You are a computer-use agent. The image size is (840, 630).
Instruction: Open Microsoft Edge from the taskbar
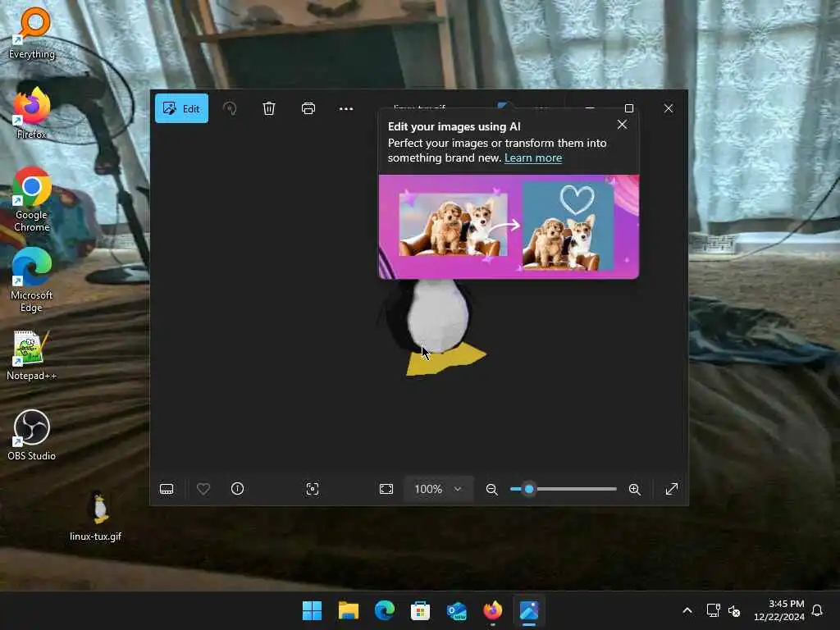(384, 610)
